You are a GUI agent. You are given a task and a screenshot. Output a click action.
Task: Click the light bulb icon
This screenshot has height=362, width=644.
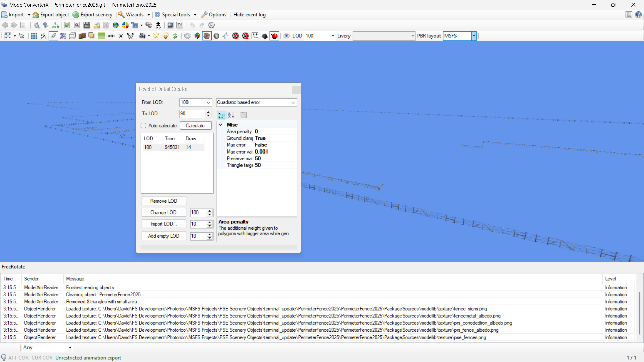(165, 36)
